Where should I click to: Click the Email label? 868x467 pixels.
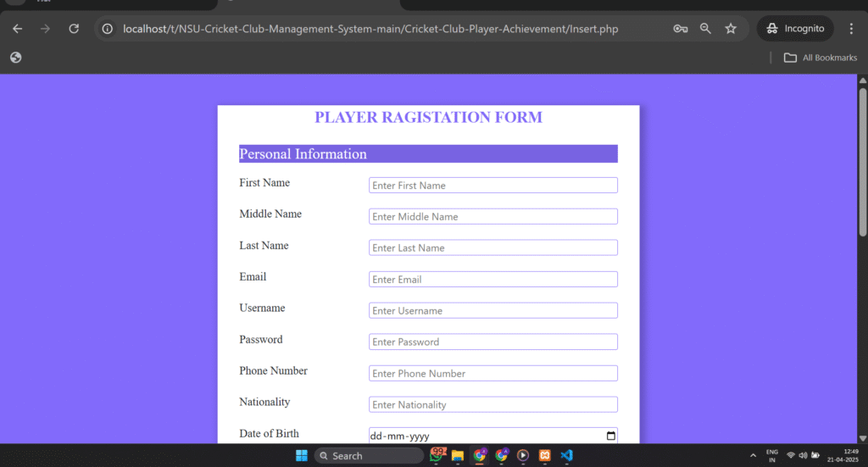click(253, 276)
